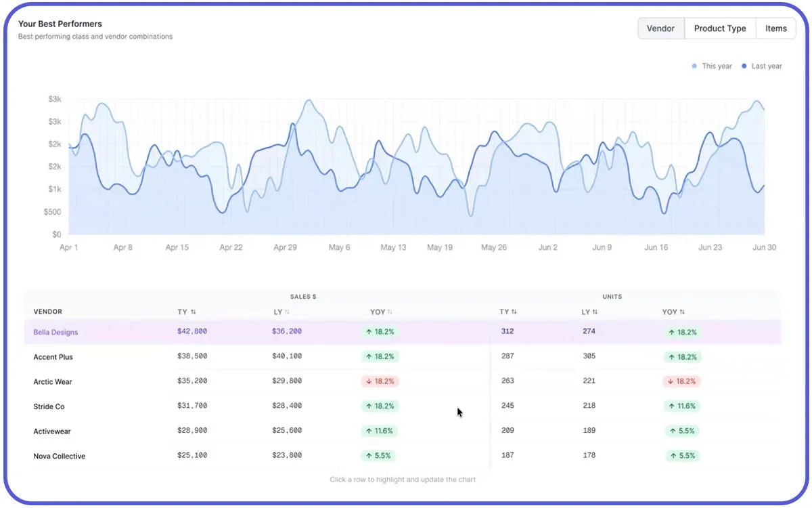The image size is (812, 508).
Task: Sort Sales TY column
Action: pyautogui.click(x=187, y=312)
